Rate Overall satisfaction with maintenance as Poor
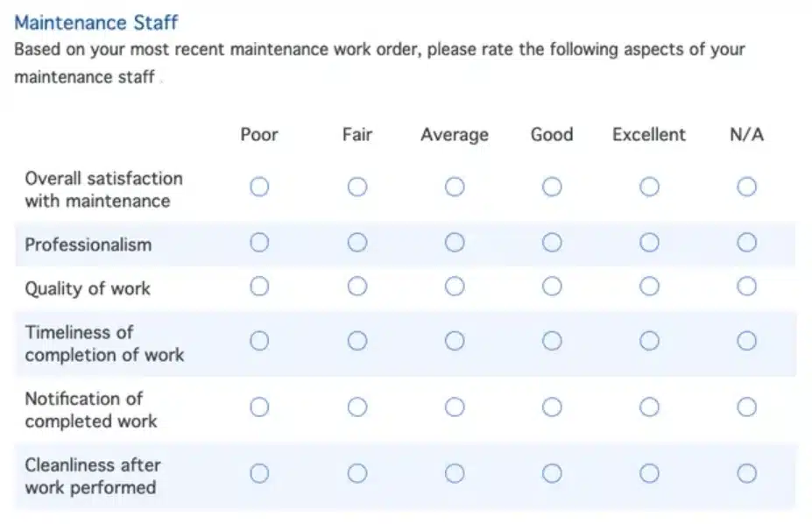This screenshot has width=812, height=524. 259,187
